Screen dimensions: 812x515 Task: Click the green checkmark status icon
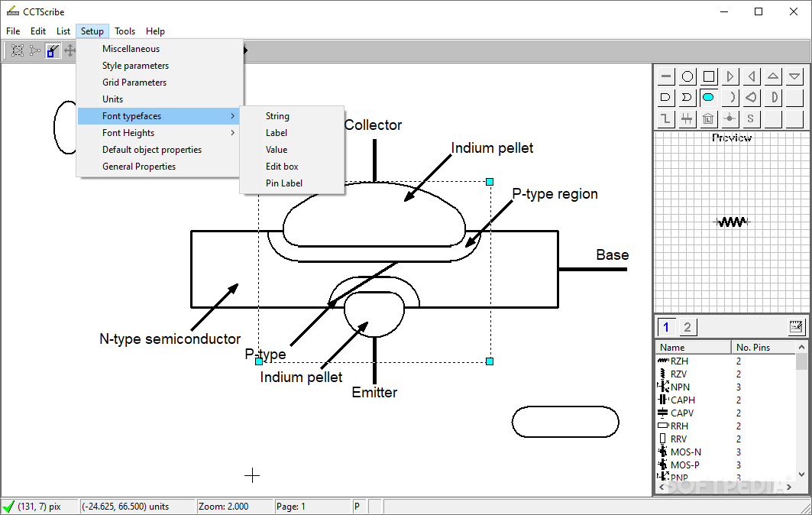8,506
